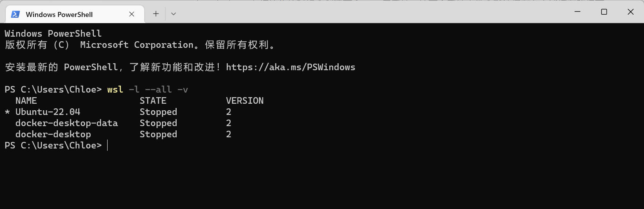The image size is (644, 209).
Task: Click the docker-desktop distribution name
Action: pos(53,134)
